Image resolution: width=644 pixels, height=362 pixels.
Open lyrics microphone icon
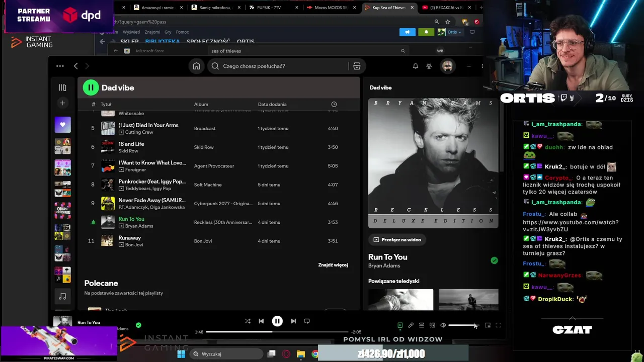[x=411, y=325]
